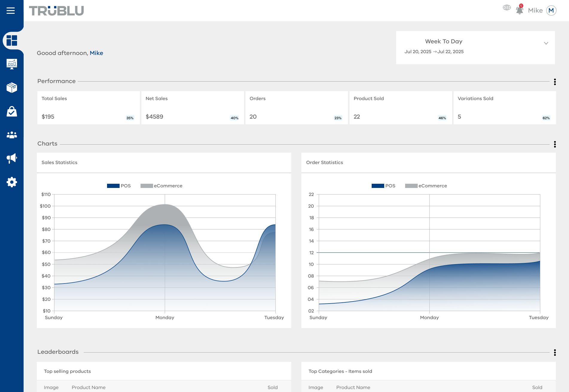
Task: Toggle eCommerce series in Sales Statistics legend
Action: coord(161,186)
